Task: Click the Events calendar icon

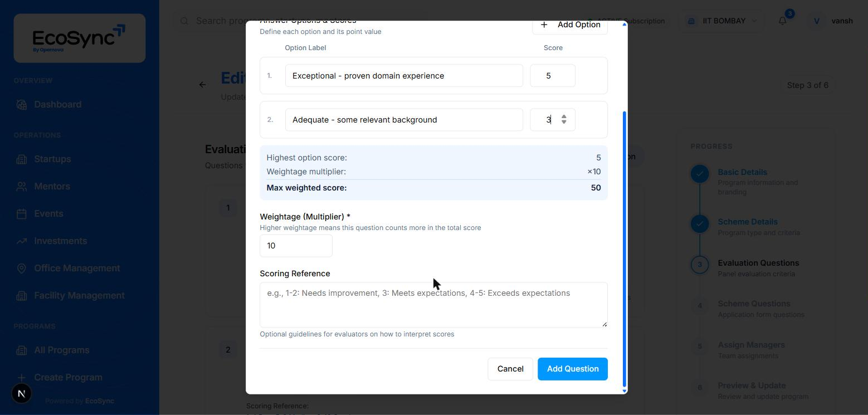Action: pyautogui.click(x=22, y=214)
